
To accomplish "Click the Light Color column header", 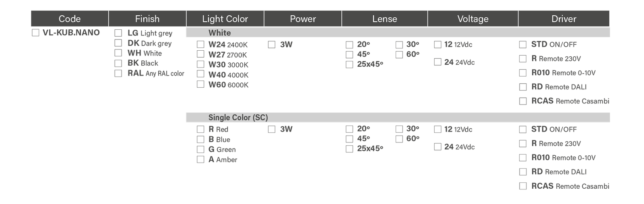I will (225, 19).
